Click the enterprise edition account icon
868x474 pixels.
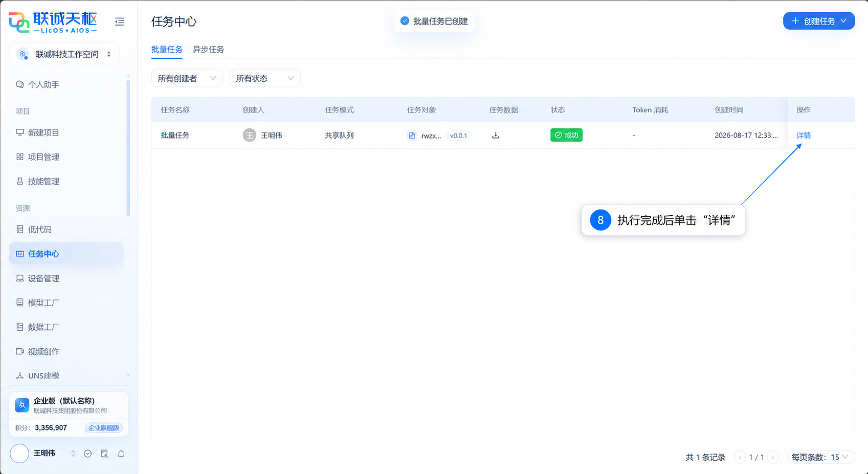tap(22, 405)
